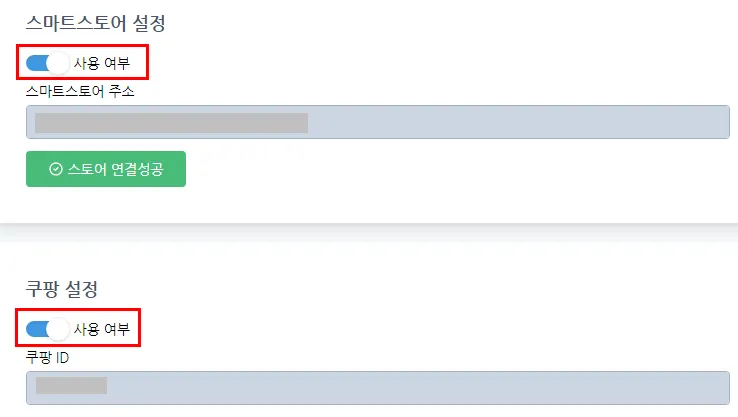
Task: Click the white knob of 쿠팡 toggle
Action: (58, 328)
